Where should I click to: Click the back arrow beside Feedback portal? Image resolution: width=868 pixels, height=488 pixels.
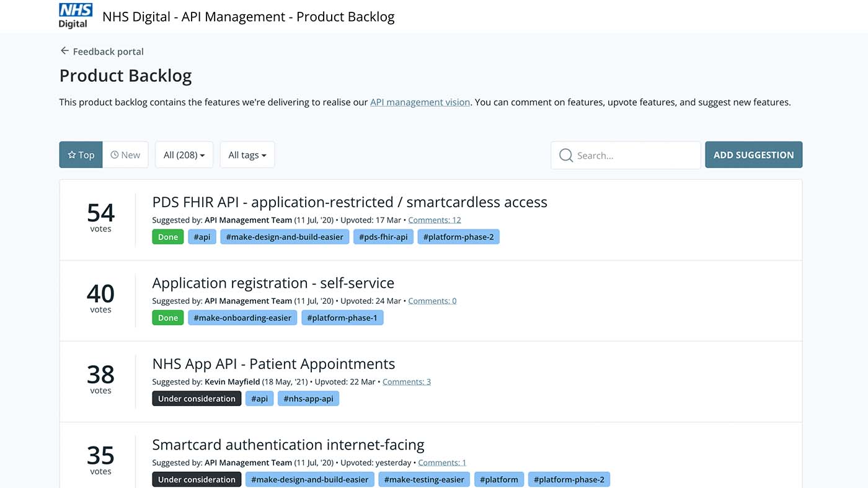pyautogui.click(x=64, y=51)
